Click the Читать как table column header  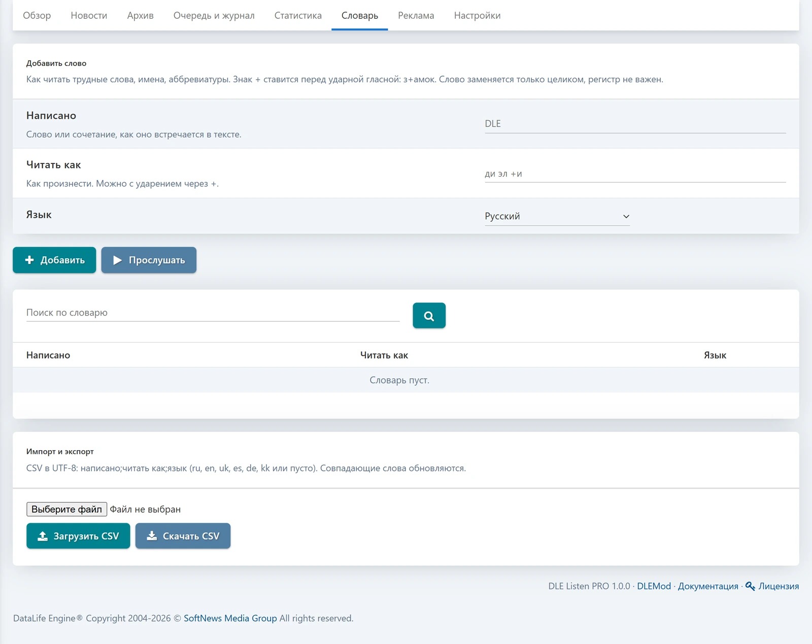pos(384,355)
